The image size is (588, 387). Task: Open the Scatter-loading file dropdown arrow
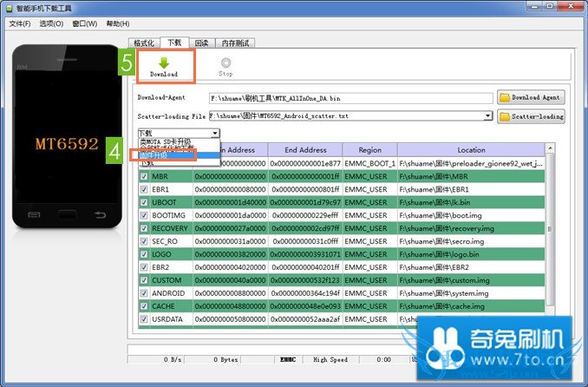click(x=487, y=115)
